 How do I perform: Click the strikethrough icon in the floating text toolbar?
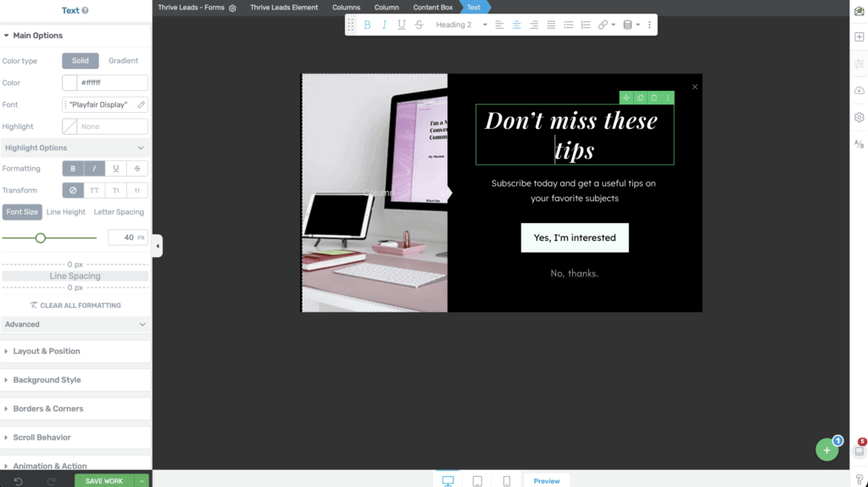(419, 25)
